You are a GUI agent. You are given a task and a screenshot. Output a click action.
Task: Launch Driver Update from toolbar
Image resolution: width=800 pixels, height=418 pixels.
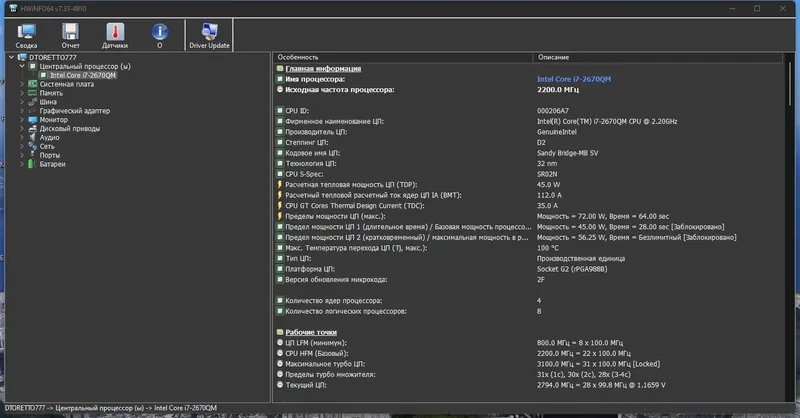click(x=209, y=35)
